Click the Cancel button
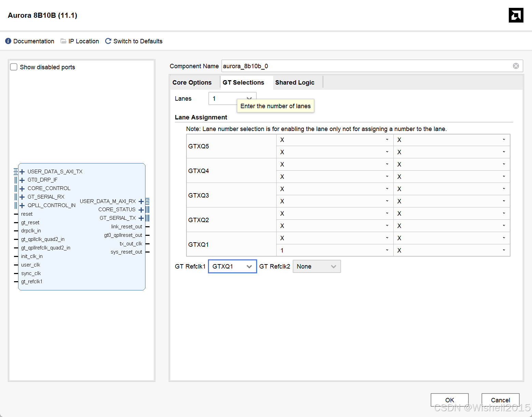Screen dimensions: 532x417 500,400
